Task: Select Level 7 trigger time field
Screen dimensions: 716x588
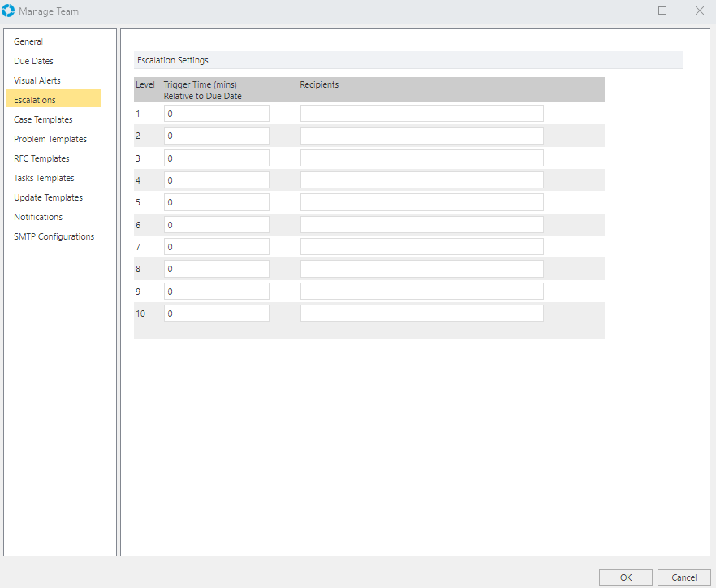Action: click(x=216, y=247)
